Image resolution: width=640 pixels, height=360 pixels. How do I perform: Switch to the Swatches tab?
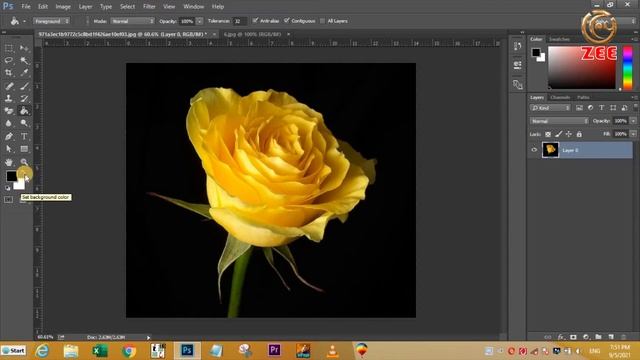(x=559, y=39)
